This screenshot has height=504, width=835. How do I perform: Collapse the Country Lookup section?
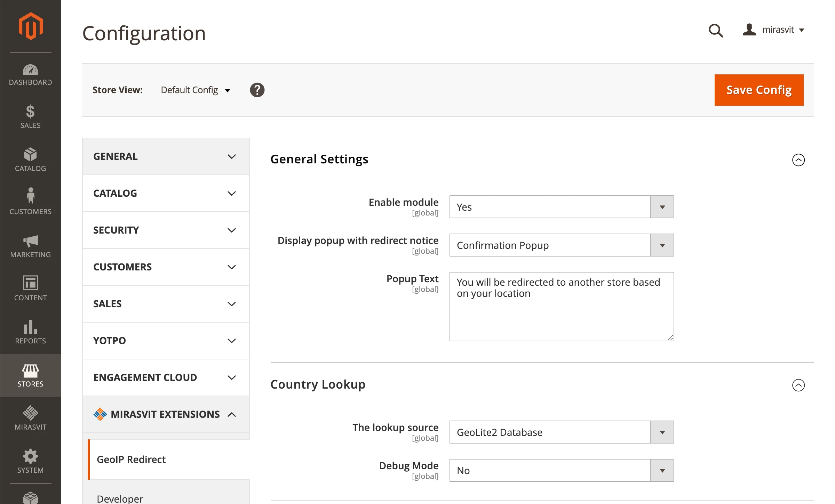click(x=798, y=385)
